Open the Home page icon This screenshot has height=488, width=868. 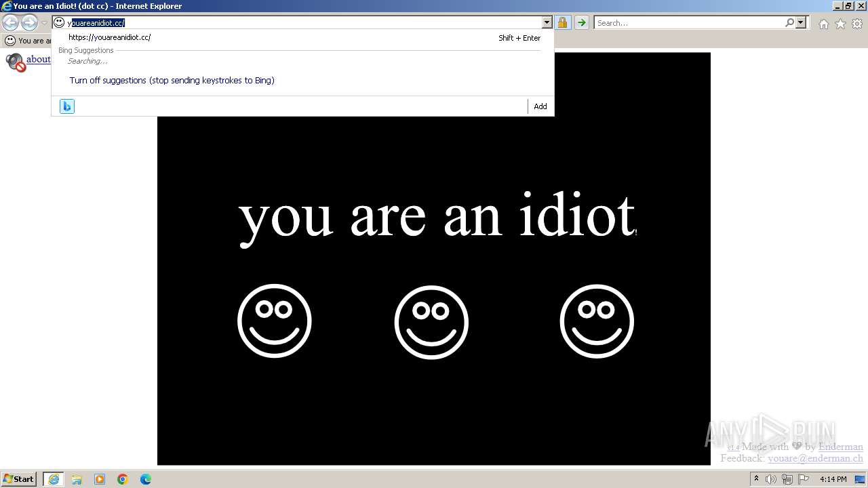point(823,24)
